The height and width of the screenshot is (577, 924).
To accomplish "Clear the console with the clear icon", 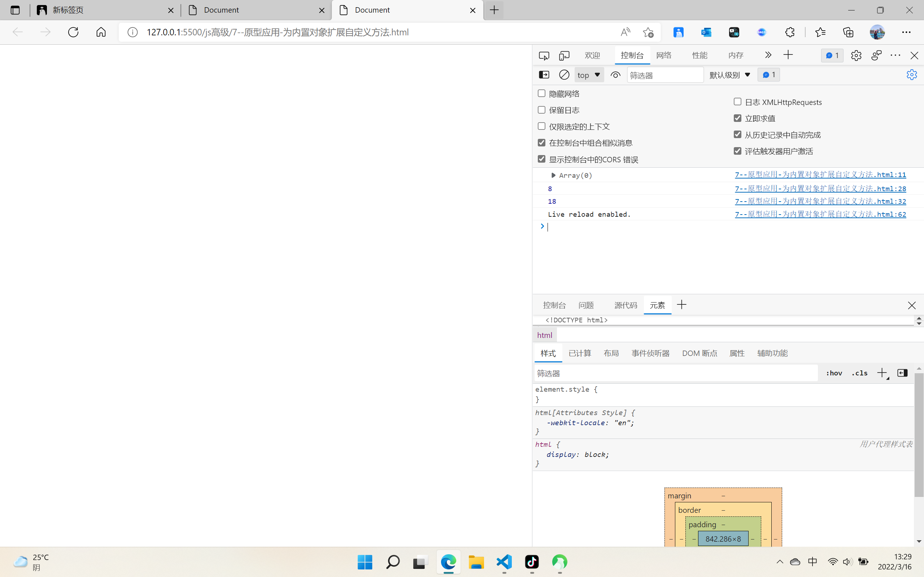I will 564,75.
